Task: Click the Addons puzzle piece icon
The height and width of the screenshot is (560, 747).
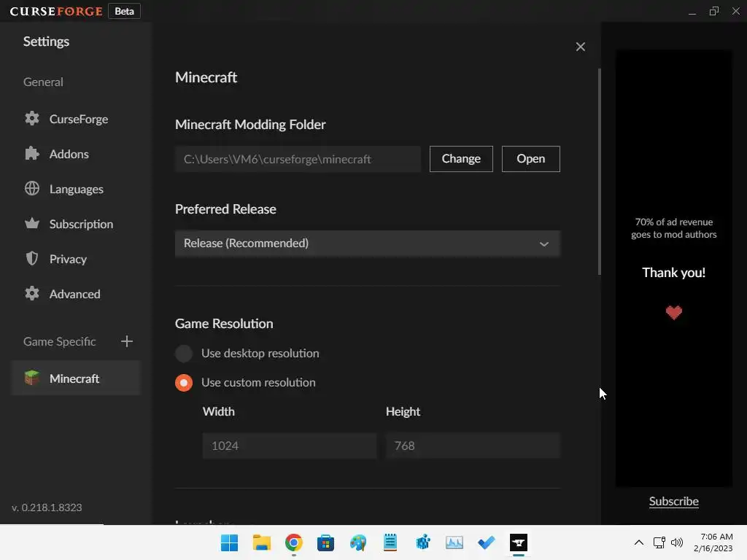Action: click(x=32, y=153)
